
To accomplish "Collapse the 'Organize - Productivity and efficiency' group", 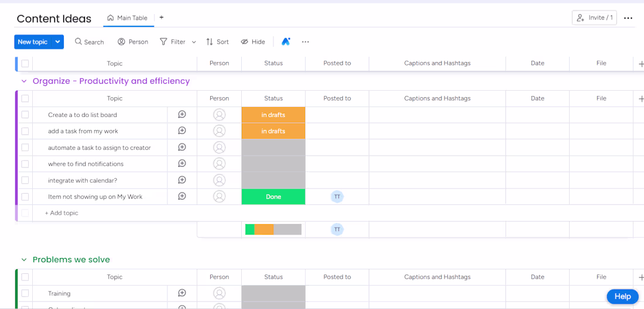I will point(24,81).
